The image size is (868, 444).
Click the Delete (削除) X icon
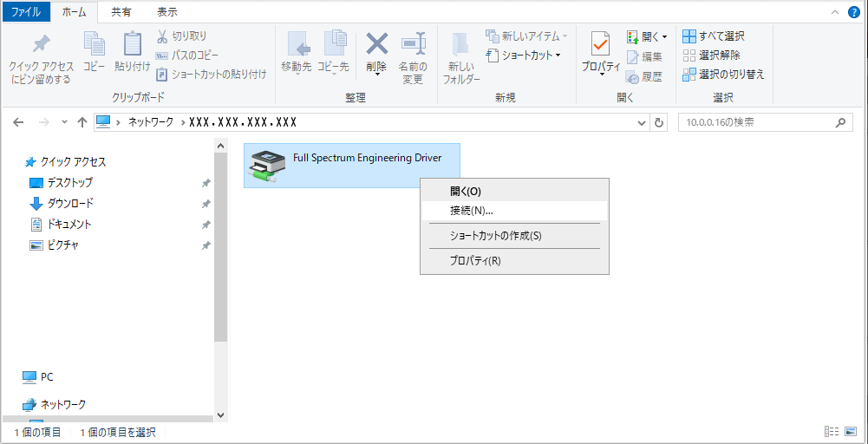pos(377,43)
